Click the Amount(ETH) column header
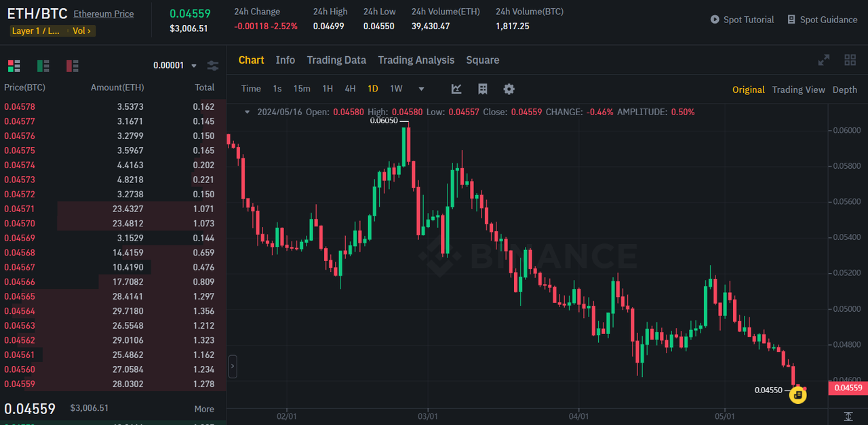 (x=117, y=87)
